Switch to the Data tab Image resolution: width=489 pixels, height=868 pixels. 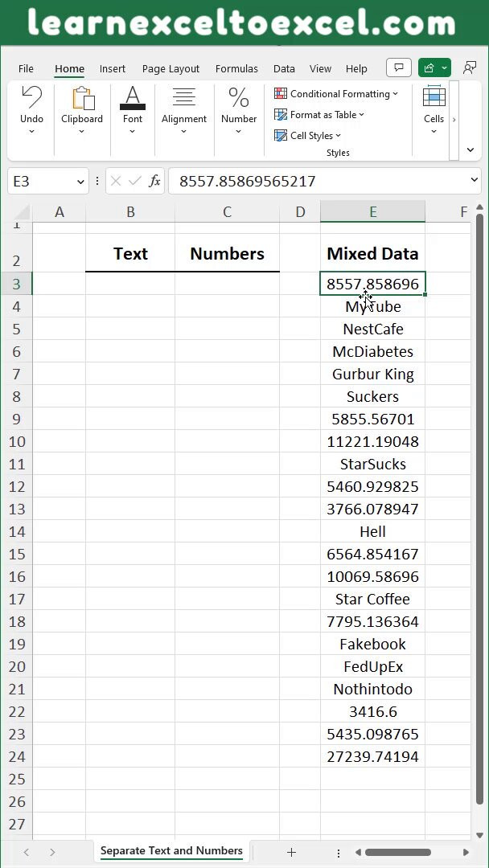(x=284, y=68)
